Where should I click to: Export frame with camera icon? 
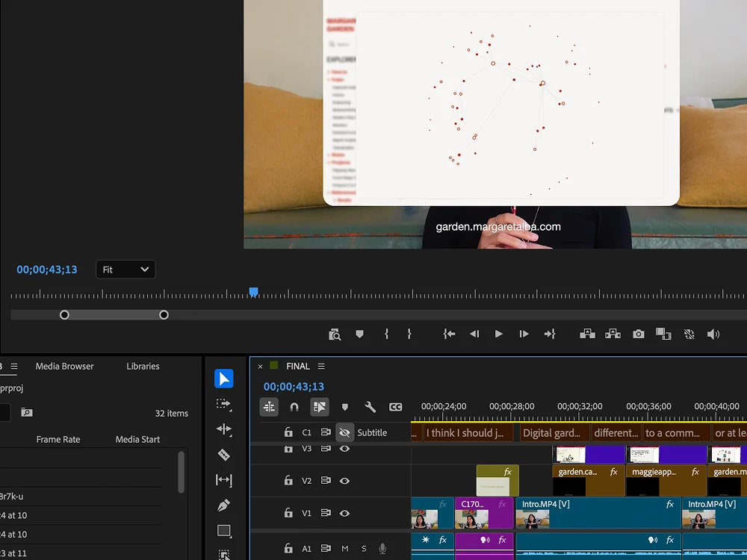click(x=639, y=334)
